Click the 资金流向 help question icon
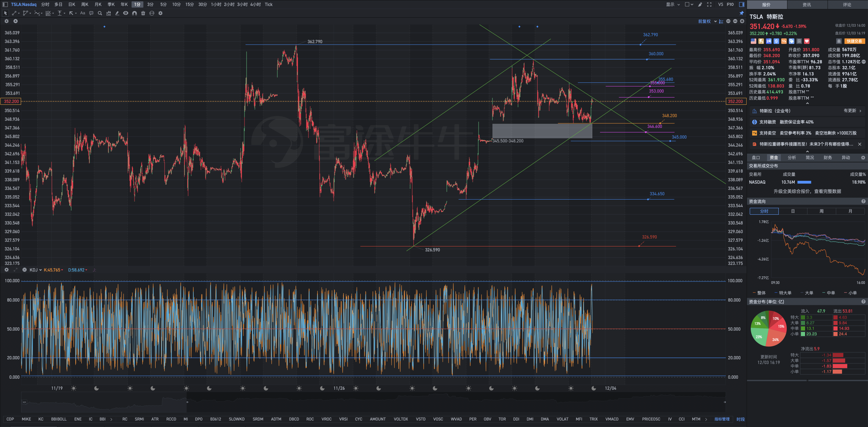Screen dimensions: 868x427 click(x=863, y=201)
